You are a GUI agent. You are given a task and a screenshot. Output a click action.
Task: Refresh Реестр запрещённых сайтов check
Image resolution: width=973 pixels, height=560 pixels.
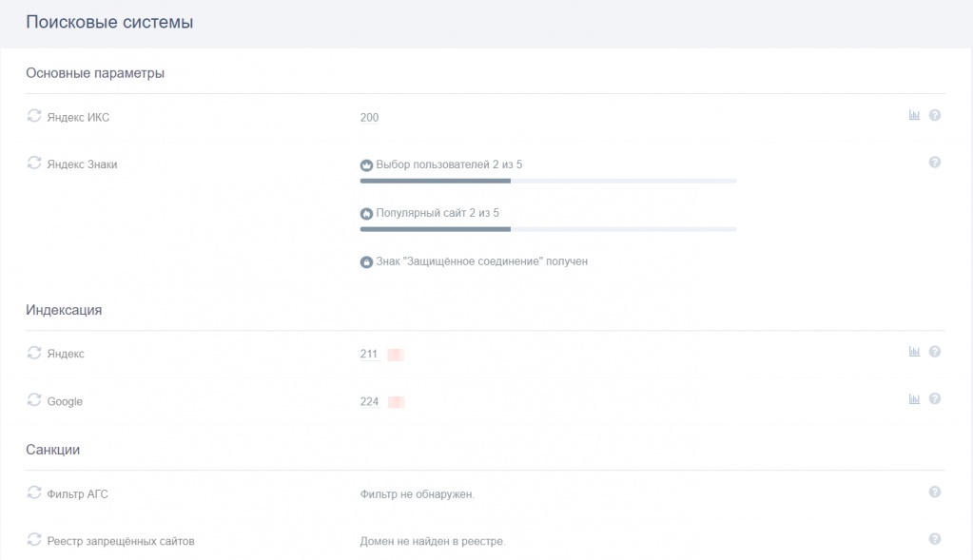click(34, 540)
